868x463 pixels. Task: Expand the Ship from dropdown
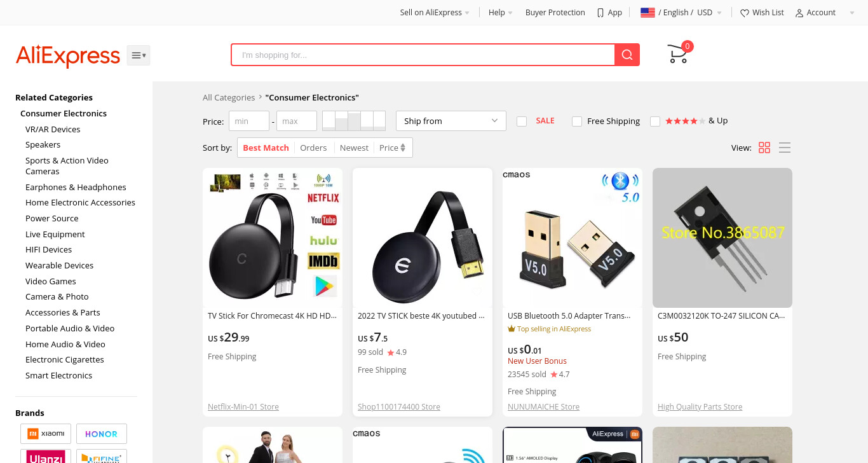click(451, 121)
